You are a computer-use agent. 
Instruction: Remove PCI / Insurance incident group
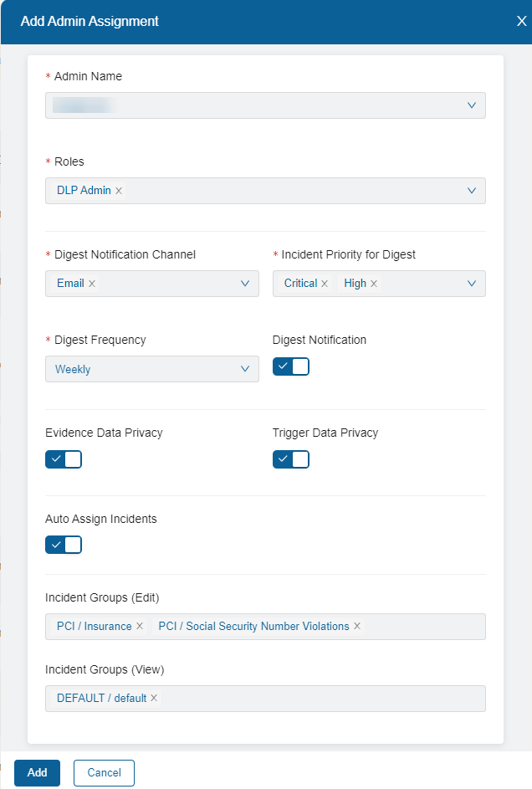(140, 627)
